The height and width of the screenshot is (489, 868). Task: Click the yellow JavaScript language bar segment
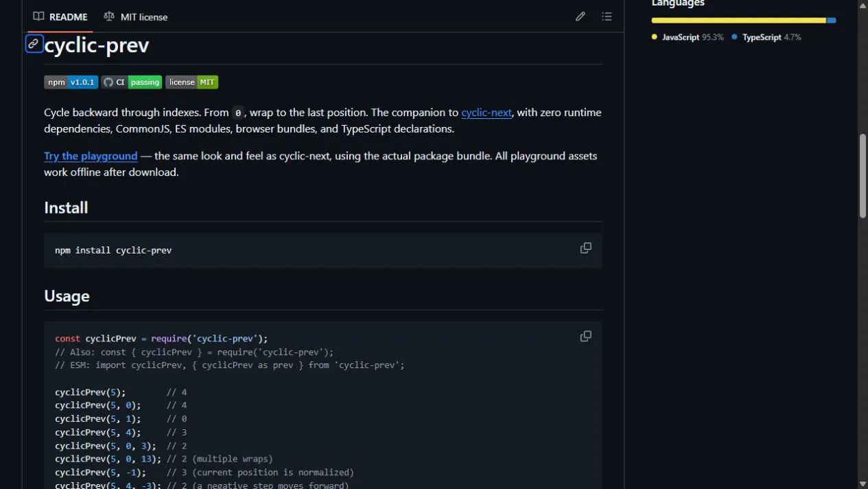point(739,21)
